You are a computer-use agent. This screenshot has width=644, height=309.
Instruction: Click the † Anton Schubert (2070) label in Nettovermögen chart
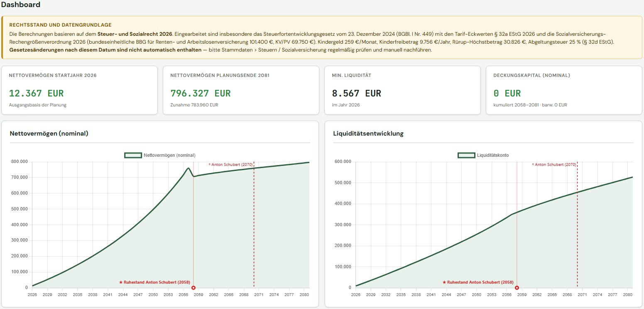[x=230, y=164]
